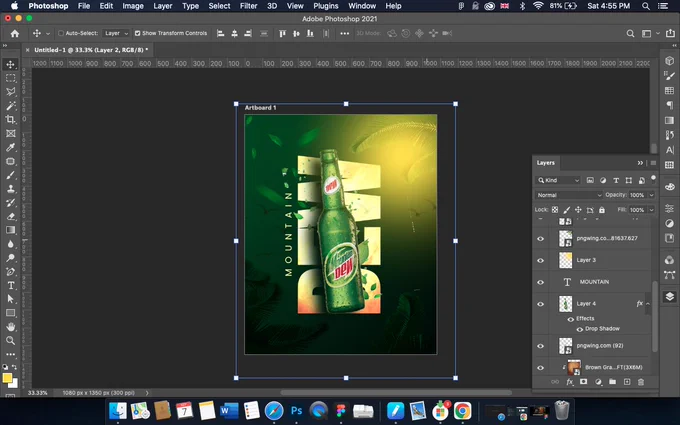The width and height of the screenshot is (680, 425).
Task: Switch to the Untitled-1 document tab
Action: 91,50
